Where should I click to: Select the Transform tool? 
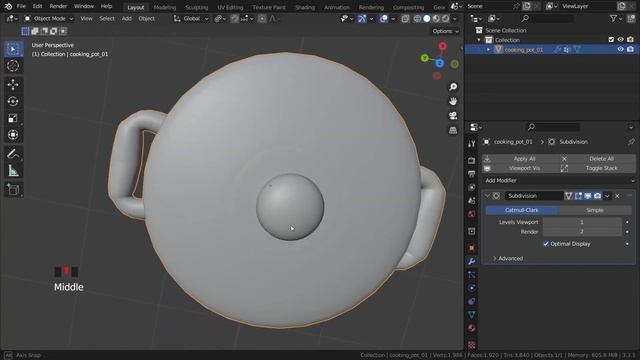[13, 135]
